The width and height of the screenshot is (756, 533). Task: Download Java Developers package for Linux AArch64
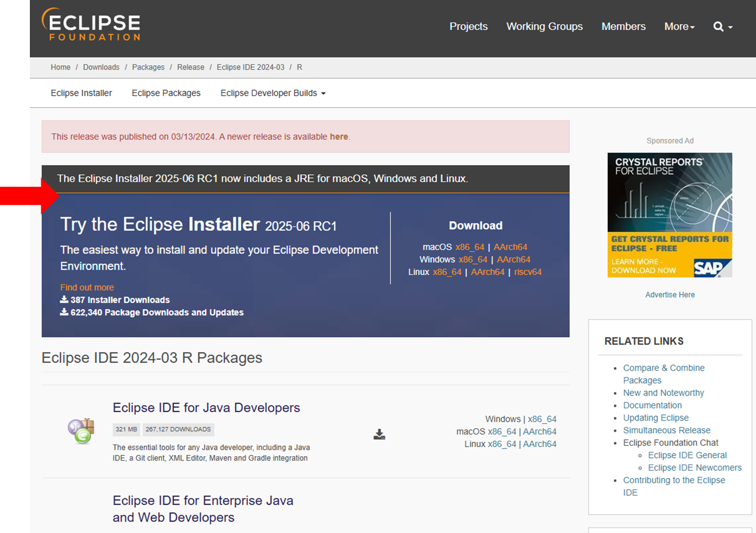tap(539, 444)
